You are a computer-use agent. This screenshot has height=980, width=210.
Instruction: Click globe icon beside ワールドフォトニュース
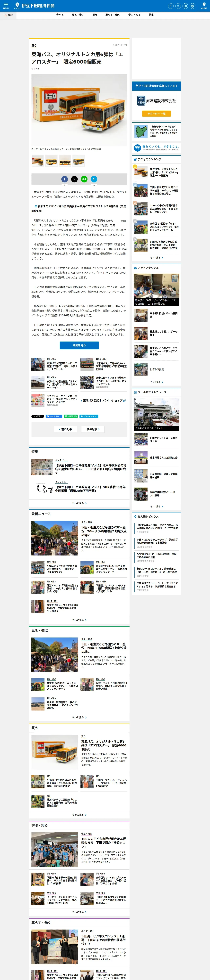[135, 392]
